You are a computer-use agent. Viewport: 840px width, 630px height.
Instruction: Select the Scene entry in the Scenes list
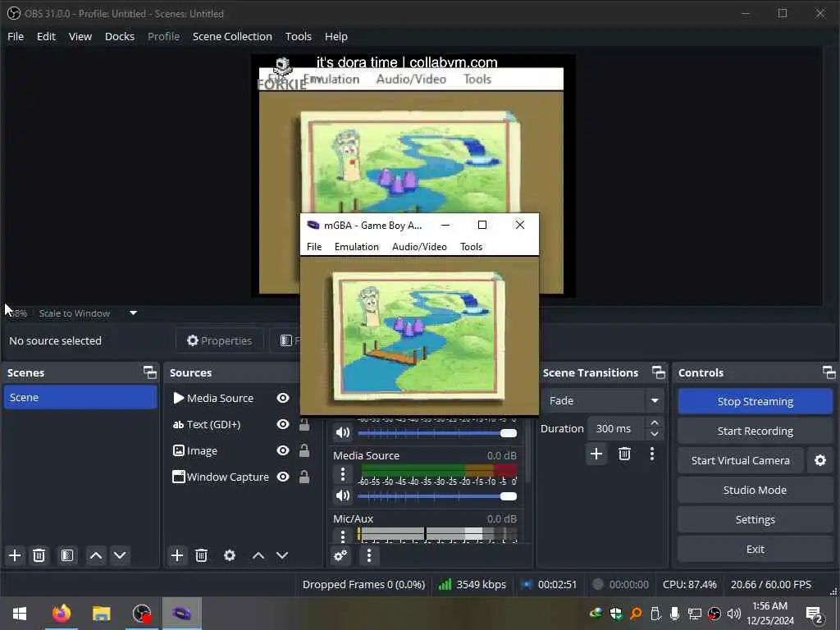coord(80,398)
